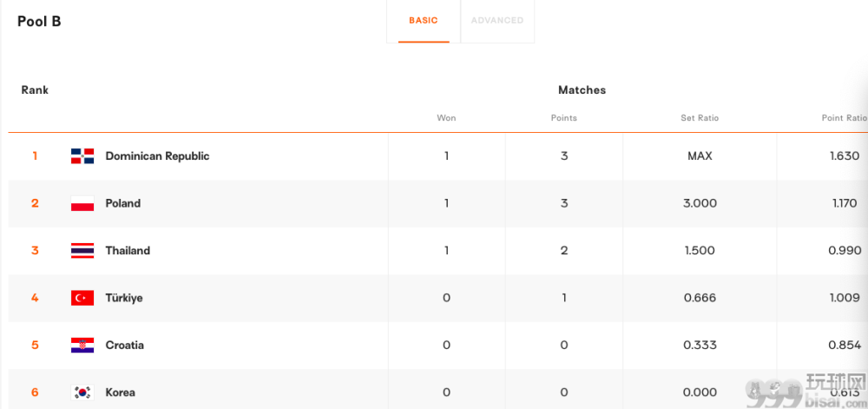Click the Poland flag icon
Screen dimensions: 868x409
click(82, 203)
